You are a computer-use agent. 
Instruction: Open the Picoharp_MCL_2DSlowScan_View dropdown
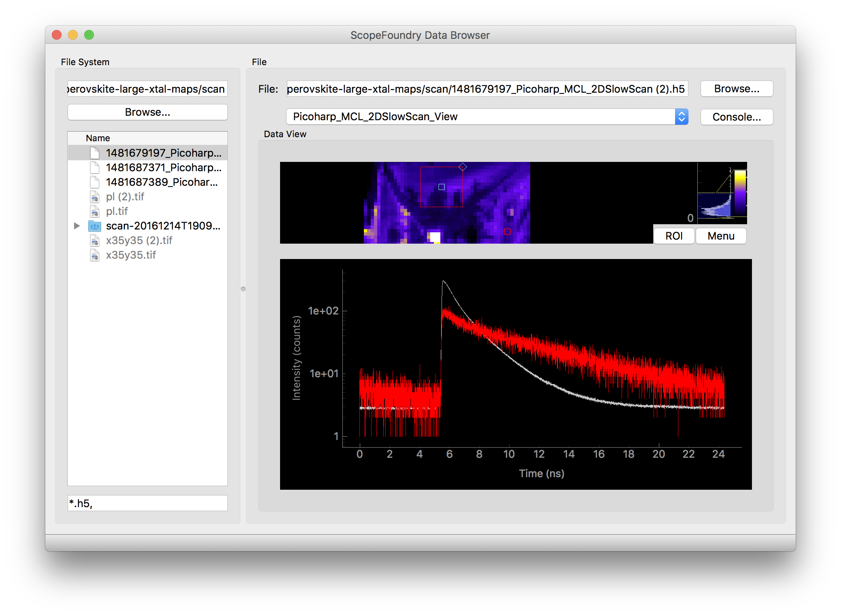tap(487, 117)
